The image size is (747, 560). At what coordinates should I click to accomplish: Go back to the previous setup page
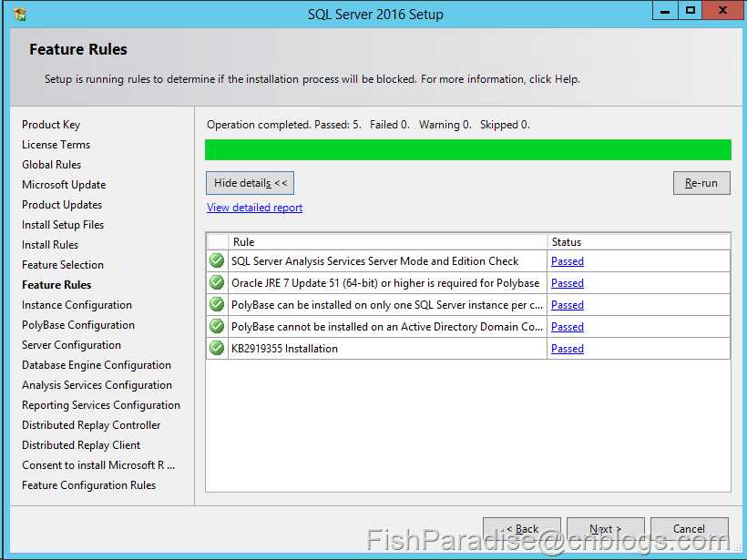point(522,528)
